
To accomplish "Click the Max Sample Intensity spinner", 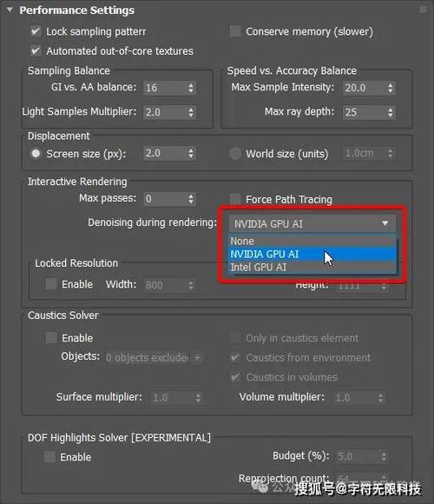I will (391, 88).
